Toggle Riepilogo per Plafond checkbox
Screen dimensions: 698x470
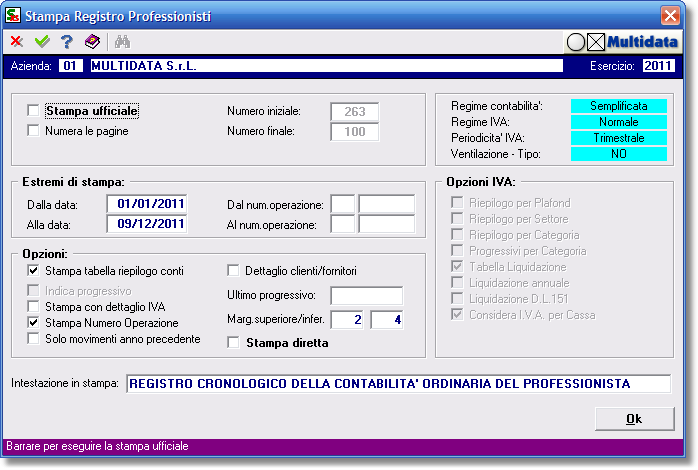457,203
